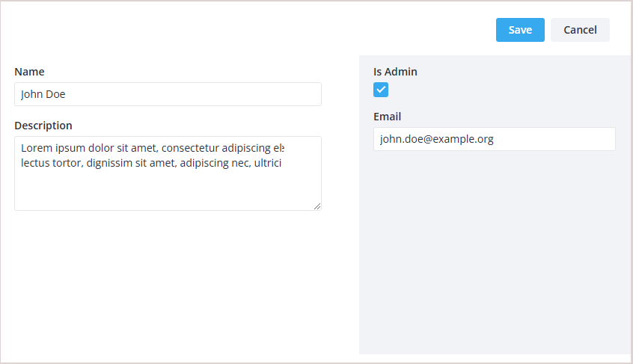Screen dimensions: 633x364
Task: Focus the Name input field
Action: pyautogui.click(x=168, y=94)
